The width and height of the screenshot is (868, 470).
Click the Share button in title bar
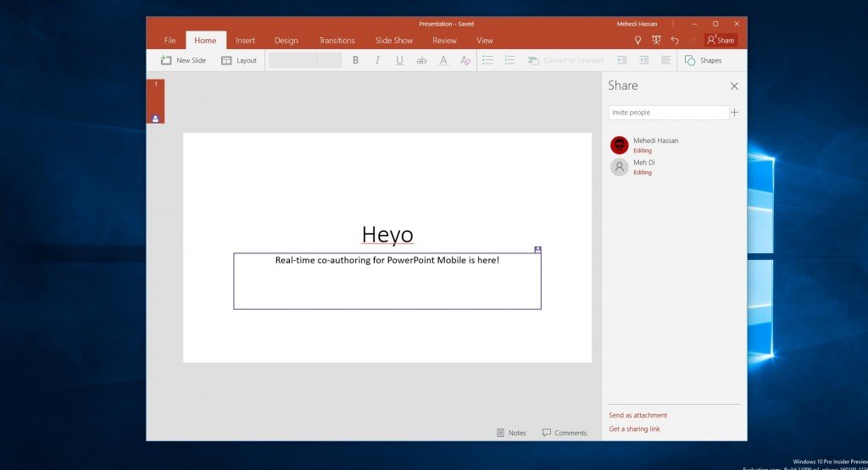(x=721, y=40)
